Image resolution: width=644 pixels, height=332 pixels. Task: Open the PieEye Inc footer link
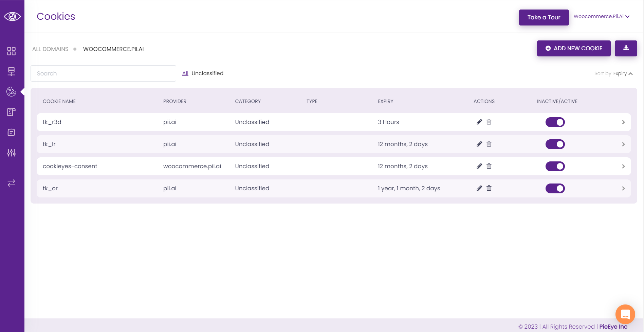tap(613, 327)
